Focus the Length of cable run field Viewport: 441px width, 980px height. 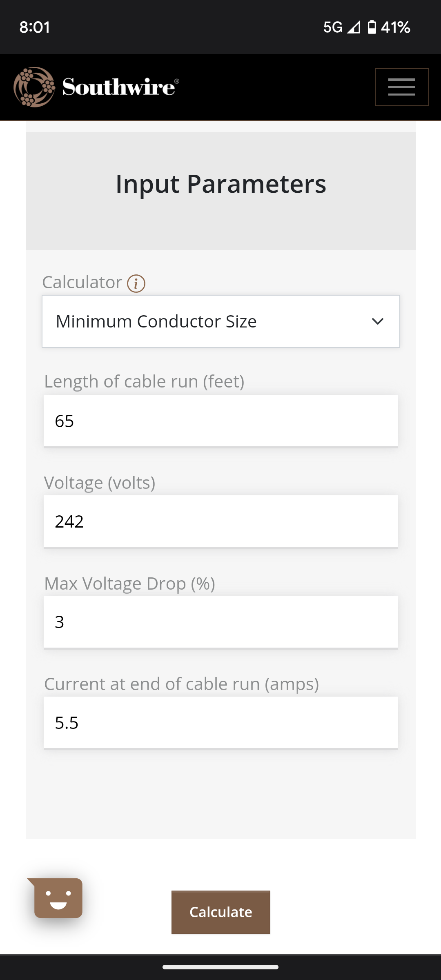pyautogui.click(x=221, y=421)
